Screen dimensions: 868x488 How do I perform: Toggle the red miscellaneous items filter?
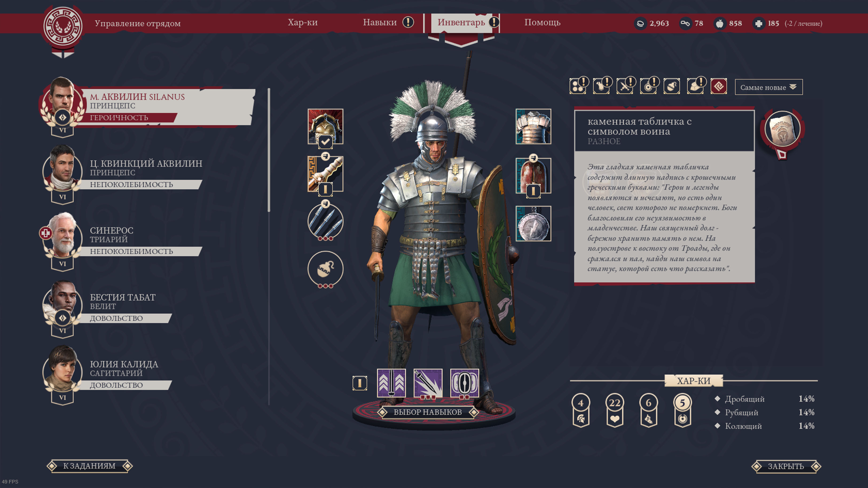718,87
